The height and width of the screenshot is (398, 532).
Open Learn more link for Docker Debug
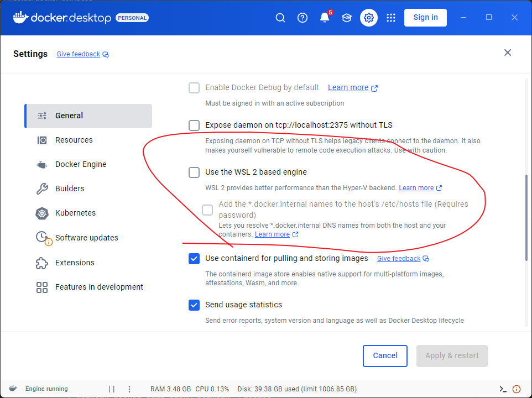click(x=348, y=87)
